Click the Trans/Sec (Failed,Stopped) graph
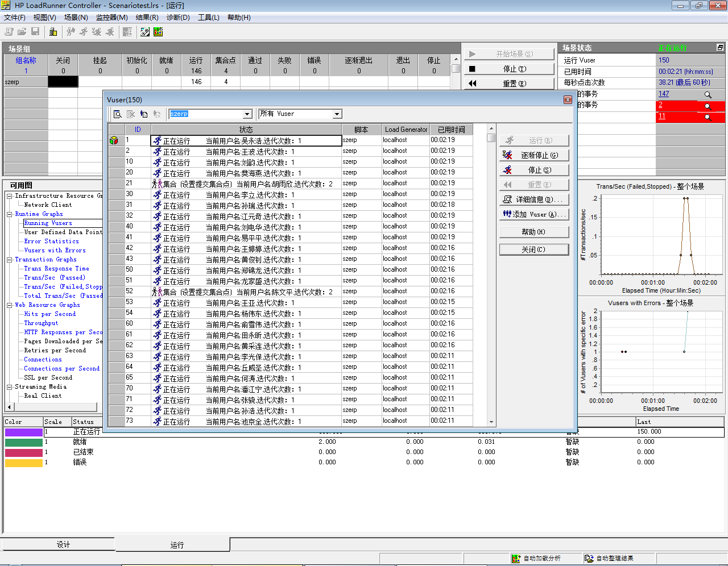The image size is (728, 566). (x=651, y=238)
